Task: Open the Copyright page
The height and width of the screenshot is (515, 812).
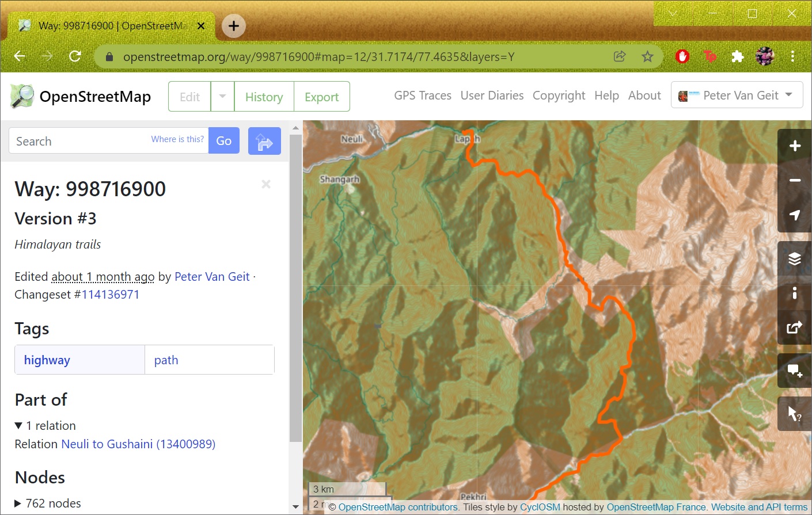Action: [x=559, y=96]
